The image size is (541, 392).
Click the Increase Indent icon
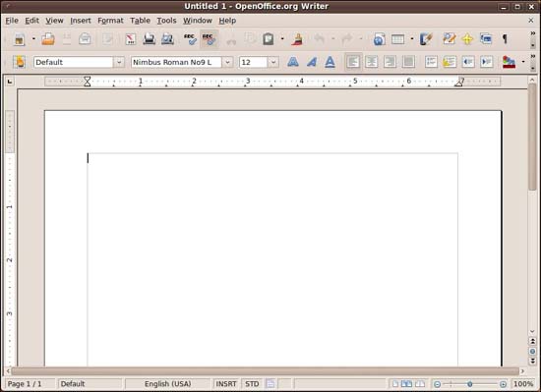click(x=487, y=62)
